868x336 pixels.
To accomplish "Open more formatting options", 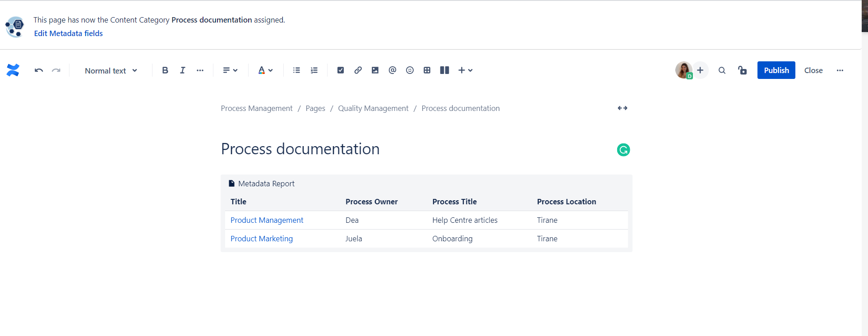I will pos(200,70).
